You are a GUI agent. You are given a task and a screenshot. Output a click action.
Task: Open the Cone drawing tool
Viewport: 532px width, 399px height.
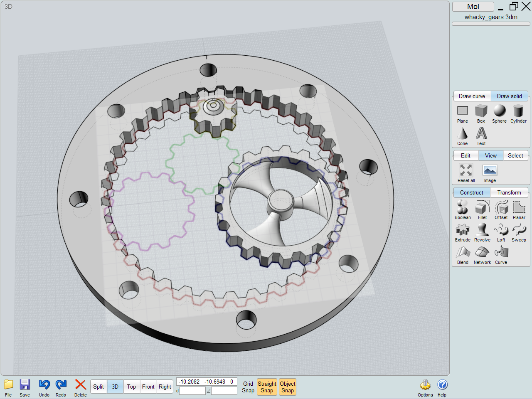click(x=462, y=136)
